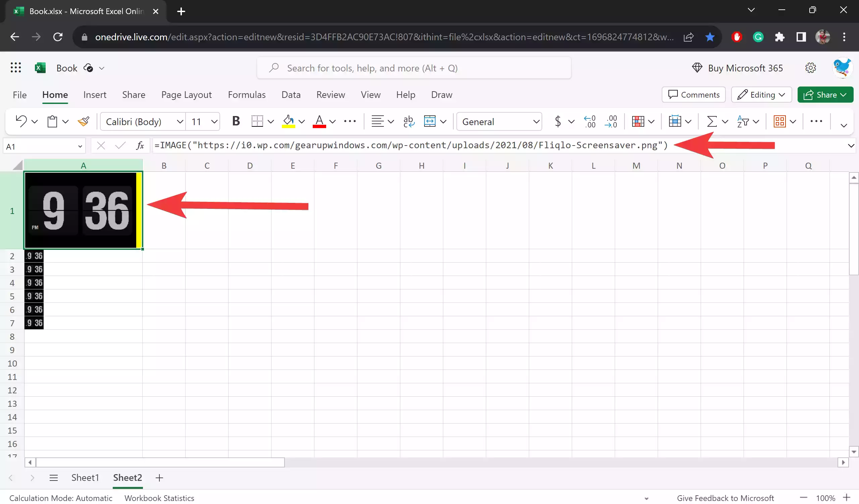The height and width of the screenshot is (504, 859).
Task: Open the merge cells options
Action: point(443,121)
